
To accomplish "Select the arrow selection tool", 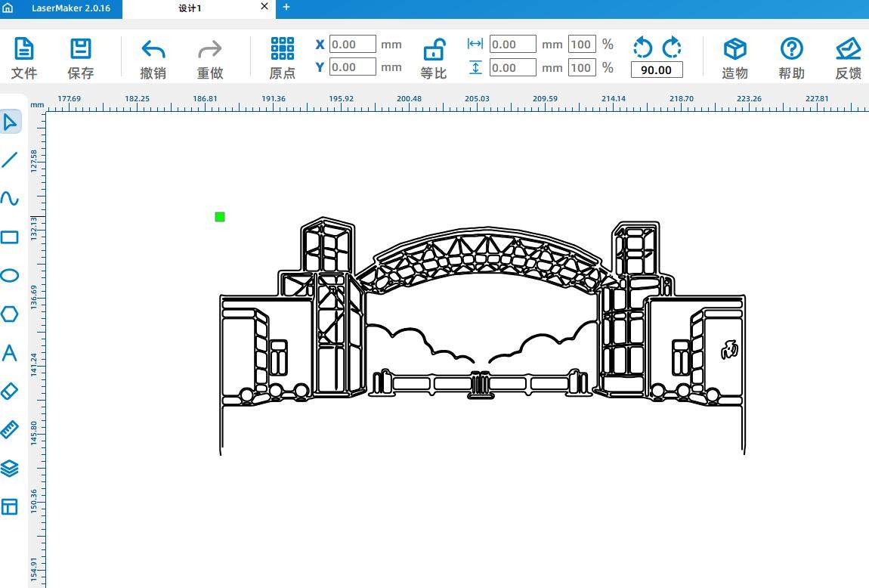I will [x=10, y=121].
